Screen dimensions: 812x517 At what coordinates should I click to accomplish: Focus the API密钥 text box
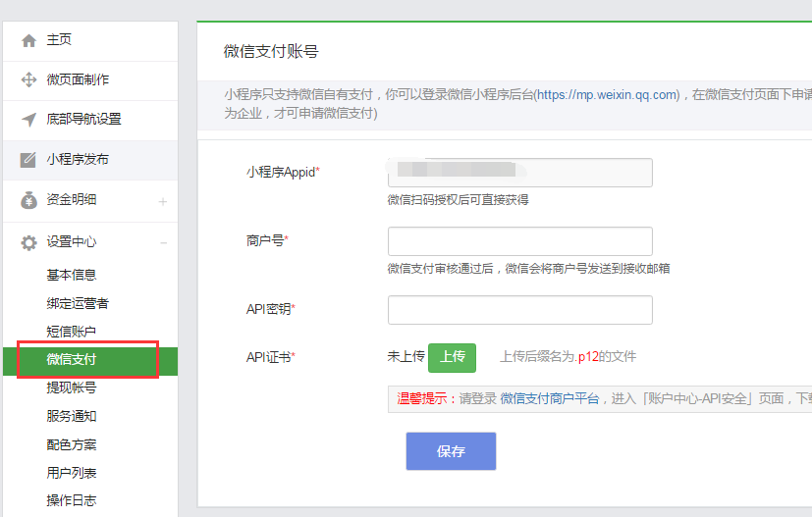pos(519,310)
